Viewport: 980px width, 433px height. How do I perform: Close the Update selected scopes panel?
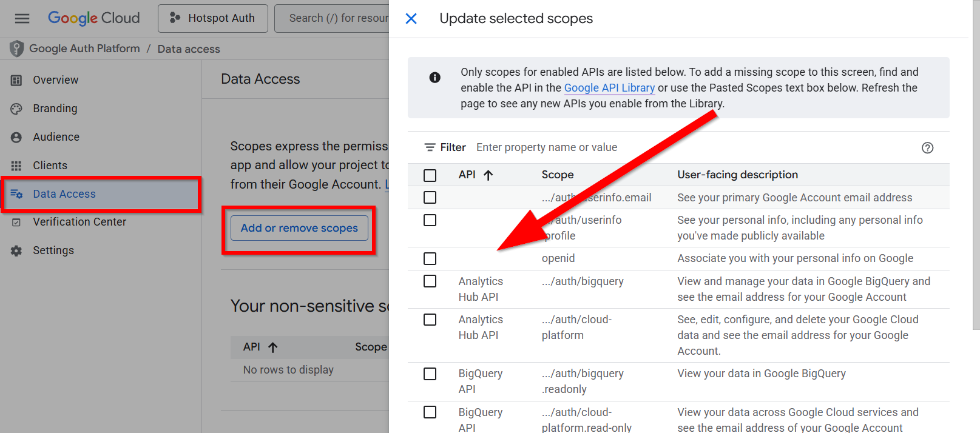coord(411,19)
